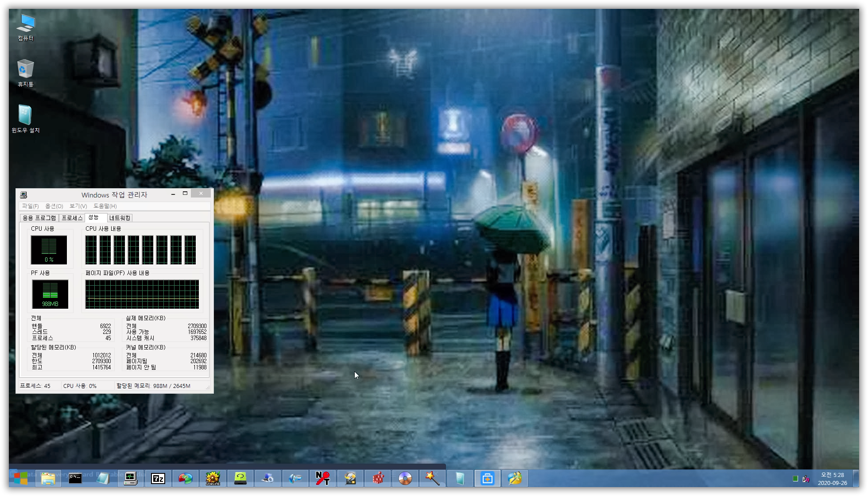
Task: Open File Explorer from the taskbar
Action: pyautogui.click(x=48, y=478)
